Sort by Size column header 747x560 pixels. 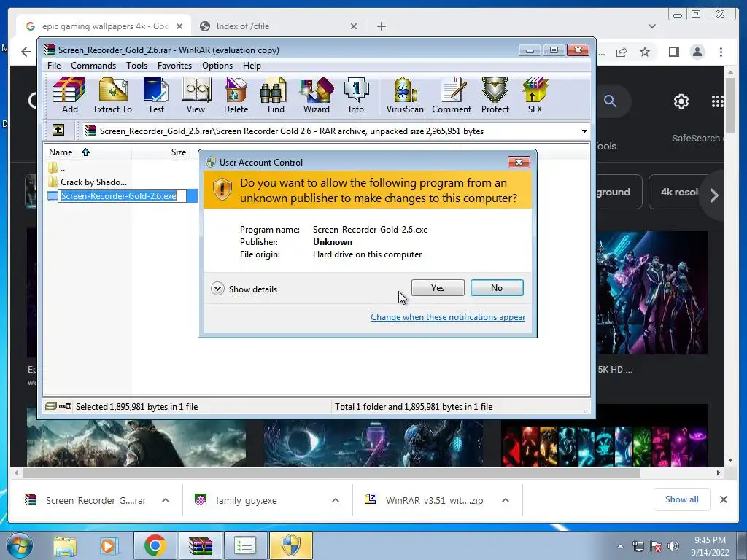pos(160,152)
